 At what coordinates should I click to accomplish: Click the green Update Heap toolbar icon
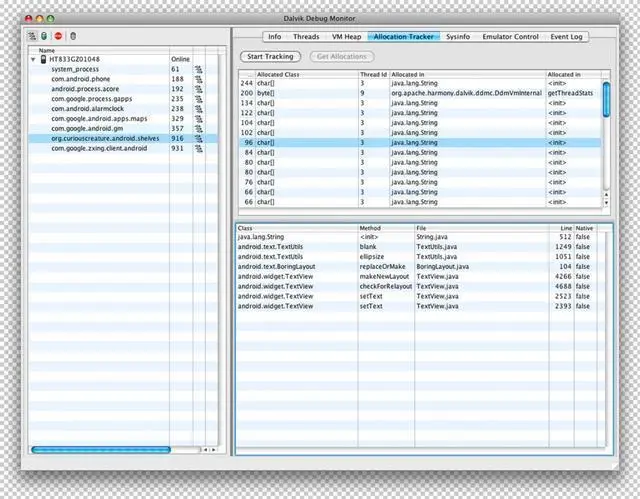44,36
